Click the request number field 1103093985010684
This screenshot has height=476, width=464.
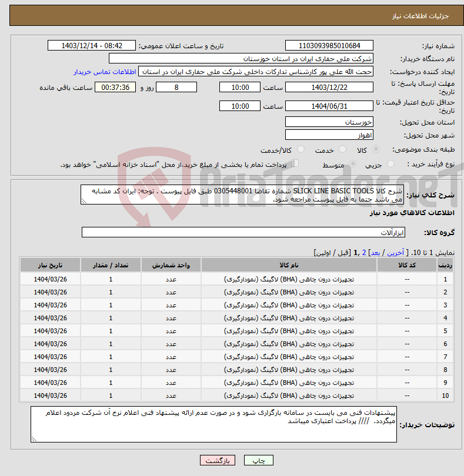click(329, 45)
